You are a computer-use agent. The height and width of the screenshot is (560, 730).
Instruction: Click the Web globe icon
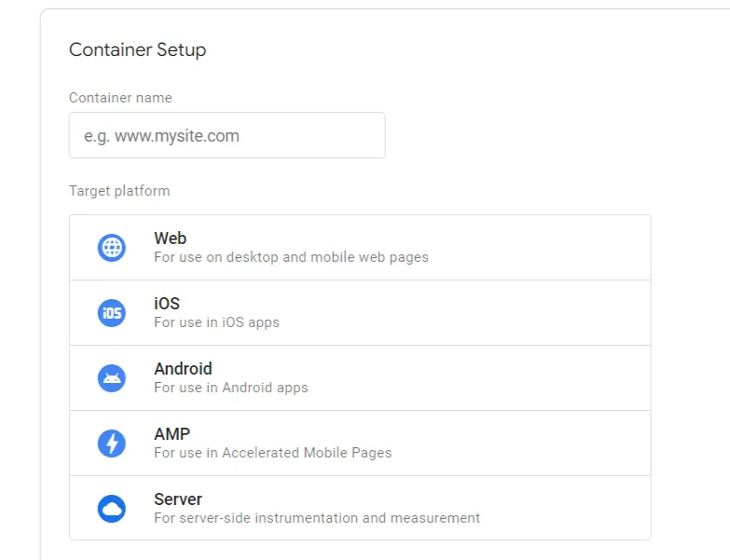pyautogui.click(x=112, y=248)
